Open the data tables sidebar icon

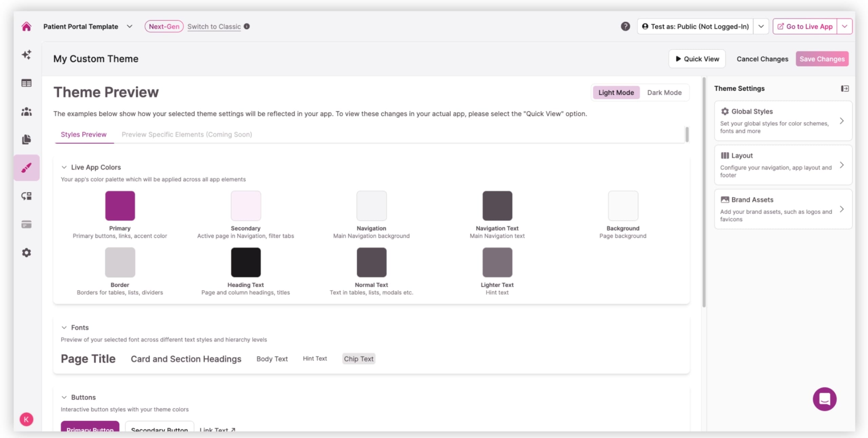click(x=26, y=83)
